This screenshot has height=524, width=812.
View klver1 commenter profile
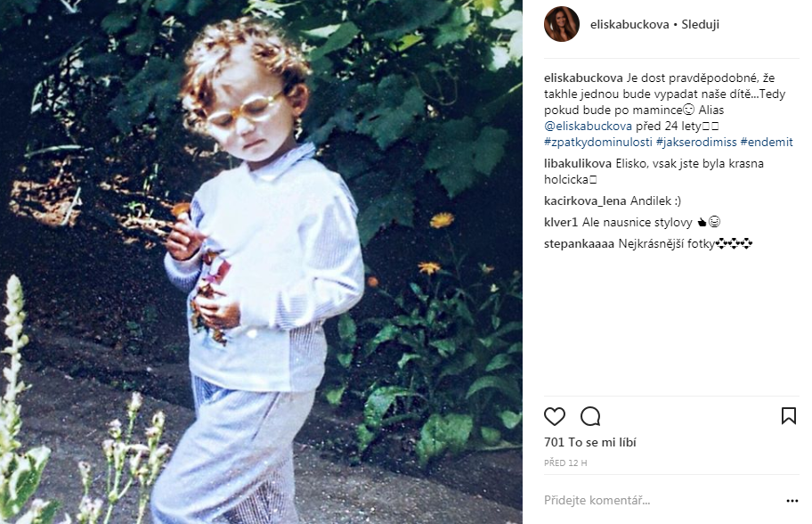[561, 223]
